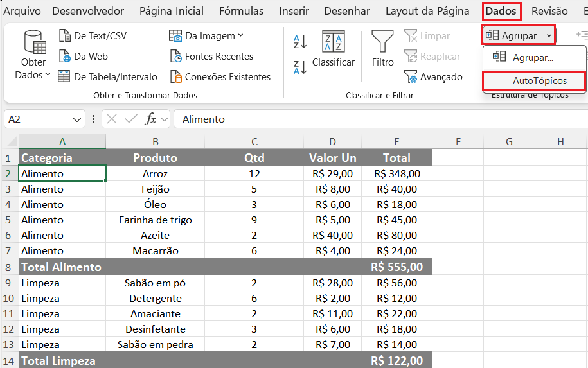
Task: Expand the Agrupar dropdown arrow
Action: (x=549, y=36)
